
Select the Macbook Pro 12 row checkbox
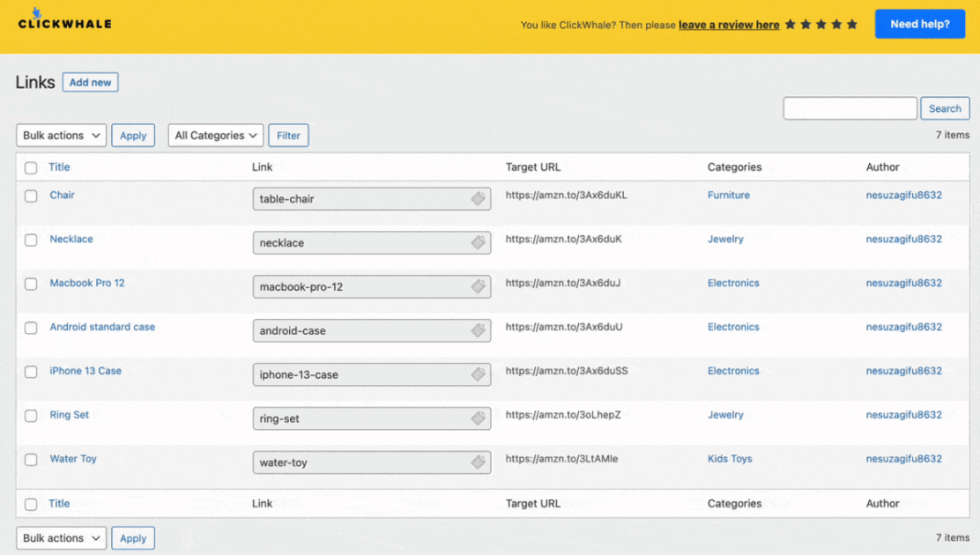[31, 284]
